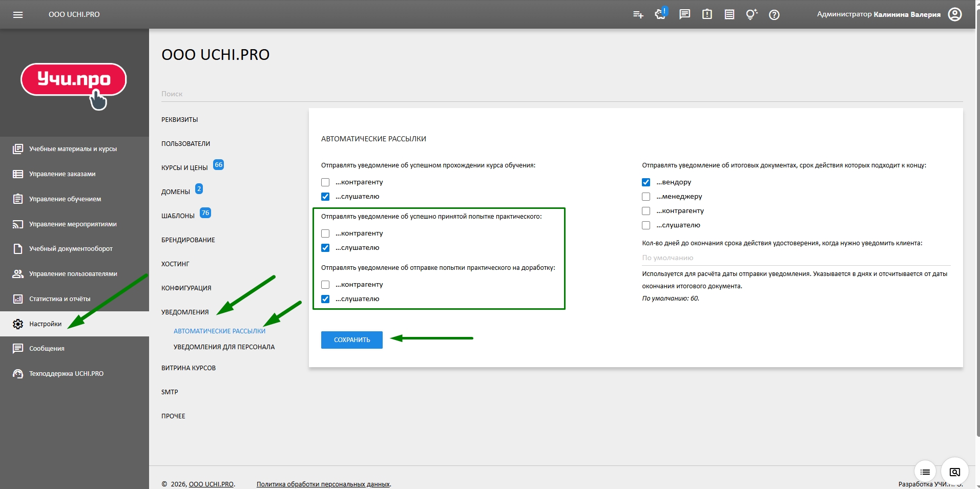This screenshot has height=489, width=980.
Task: Click the floating search button at bottom right
Action: point(954,472)
